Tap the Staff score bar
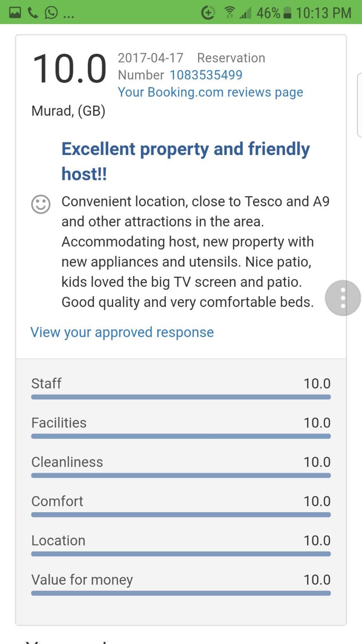This screenshot has width=362, height=644. [x=181, y=397]
